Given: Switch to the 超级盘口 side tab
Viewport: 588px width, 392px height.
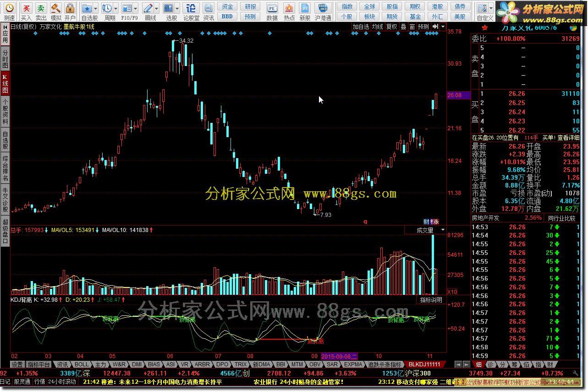Looking at the screenshot, I should point(5,232).
